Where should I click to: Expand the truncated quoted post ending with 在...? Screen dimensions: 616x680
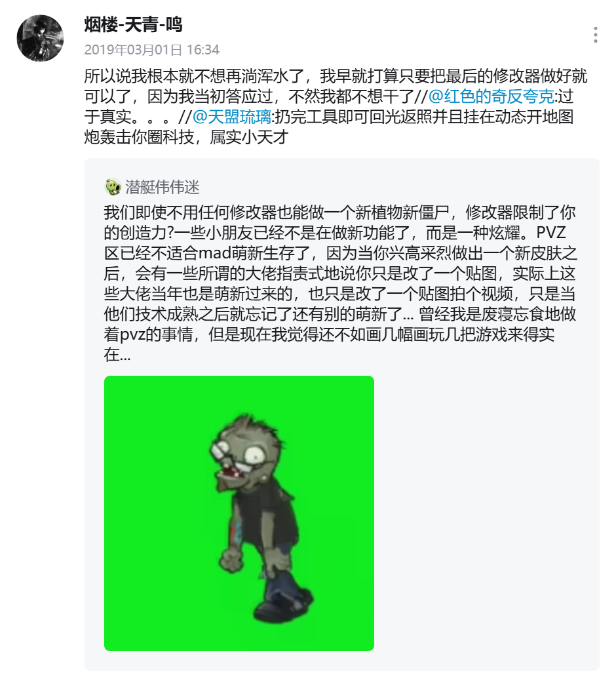pyautogui.click(x=117, y=355)
